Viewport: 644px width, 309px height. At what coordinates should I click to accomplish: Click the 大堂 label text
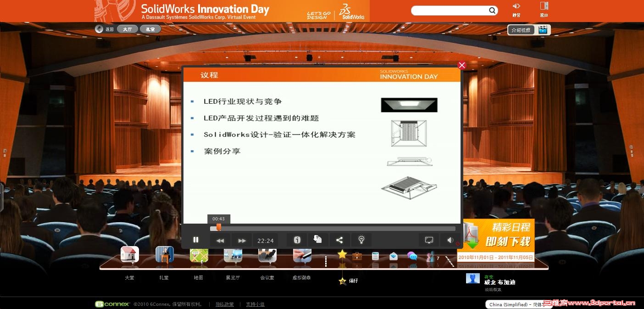tap(129, 278)
